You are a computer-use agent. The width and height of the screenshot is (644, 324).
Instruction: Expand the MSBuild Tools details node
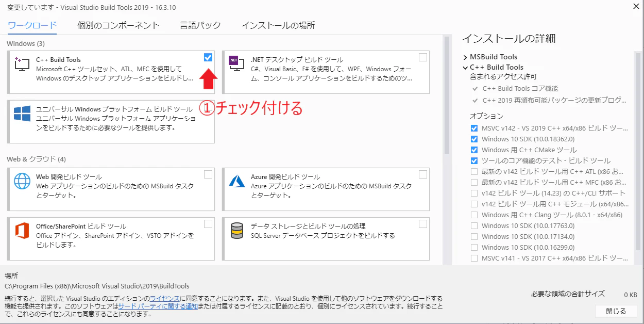point(465,57)
